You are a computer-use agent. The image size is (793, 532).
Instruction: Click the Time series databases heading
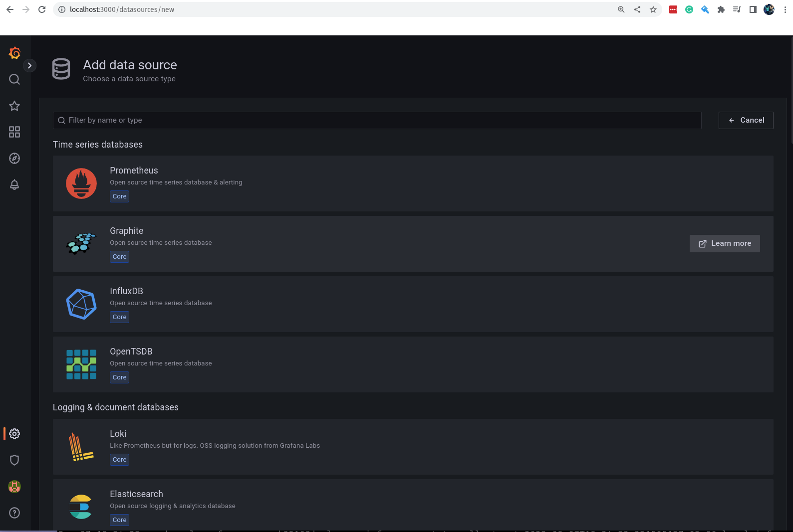pyautogui.click(x=98, y=145)
